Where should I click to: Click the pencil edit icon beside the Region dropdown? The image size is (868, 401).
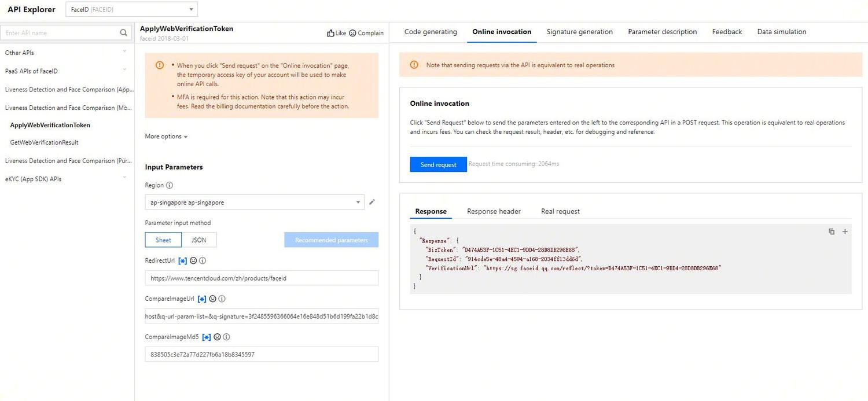[x=372, y=202]
